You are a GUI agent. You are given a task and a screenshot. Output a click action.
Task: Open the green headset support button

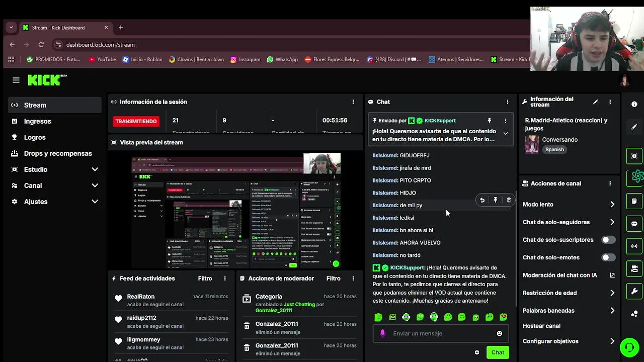point(629,347)
